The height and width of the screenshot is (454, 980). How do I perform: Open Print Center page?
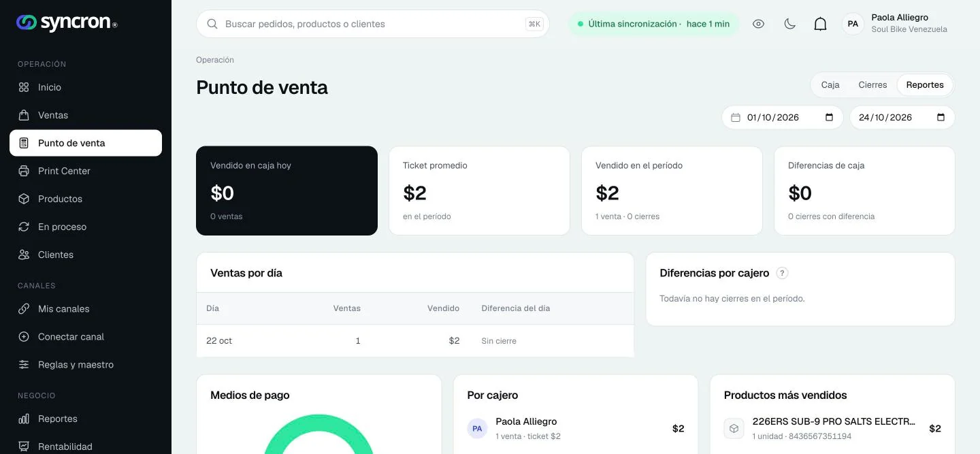[86, 171]
